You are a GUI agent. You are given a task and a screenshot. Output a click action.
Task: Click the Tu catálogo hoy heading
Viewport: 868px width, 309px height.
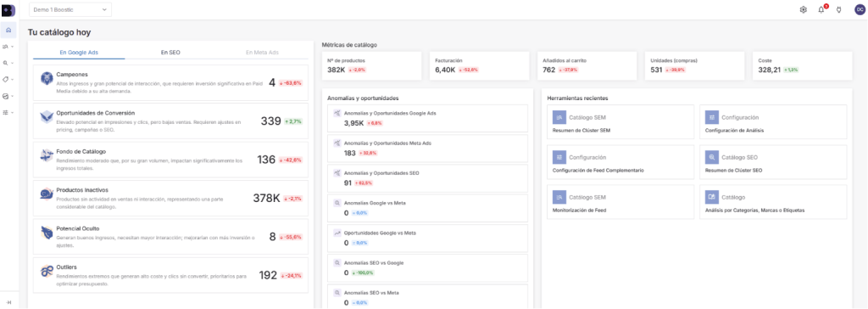(x=59, y=32)
